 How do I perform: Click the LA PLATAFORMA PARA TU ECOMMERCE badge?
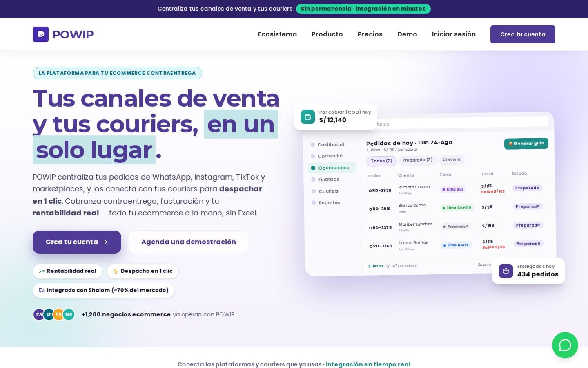[117, 73]
